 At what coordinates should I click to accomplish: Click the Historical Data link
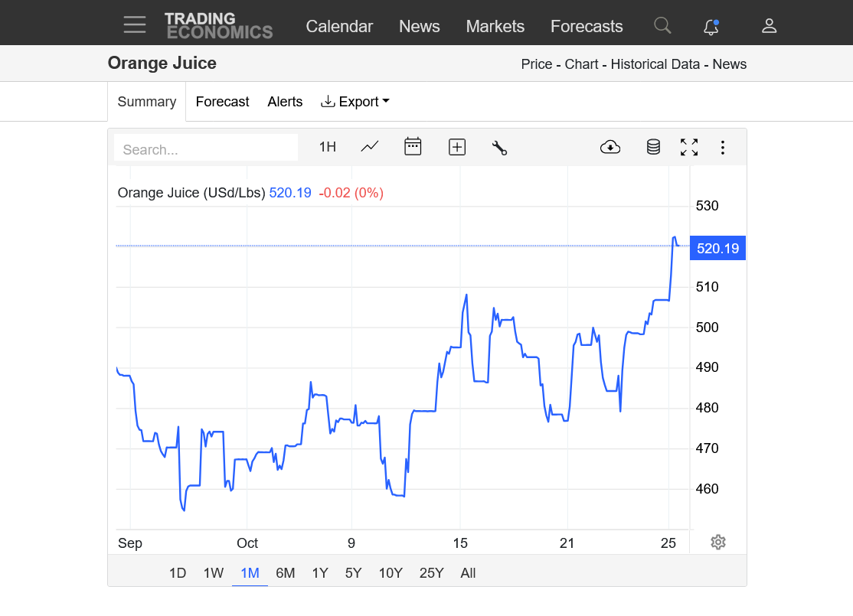655,64
